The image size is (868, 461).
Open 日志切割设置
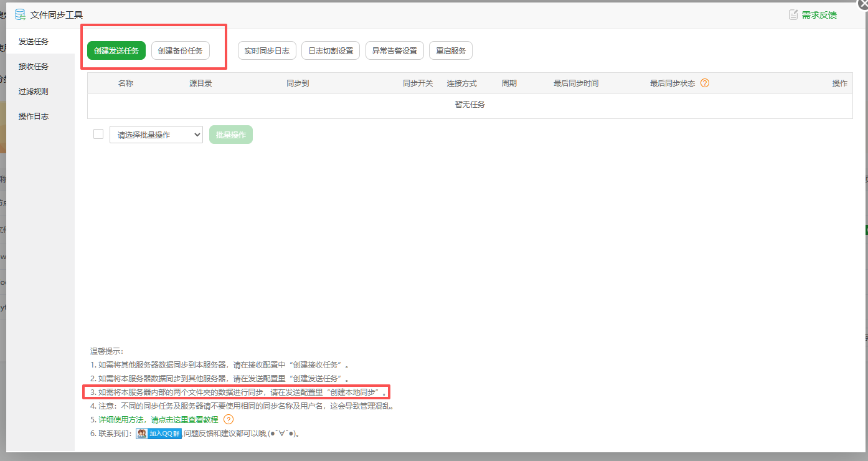point(331,50)
